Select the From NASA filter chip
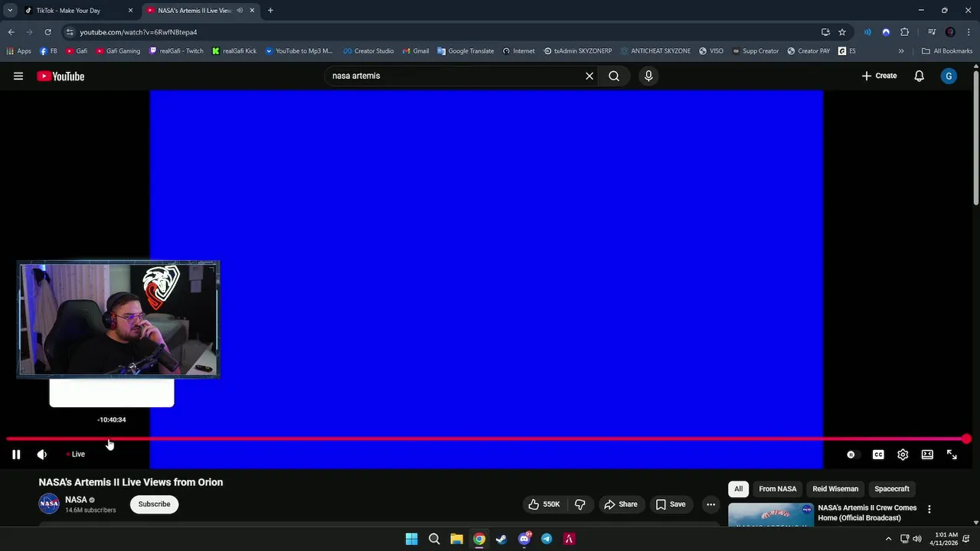980x551 pixels. click(x=777, y=489)
